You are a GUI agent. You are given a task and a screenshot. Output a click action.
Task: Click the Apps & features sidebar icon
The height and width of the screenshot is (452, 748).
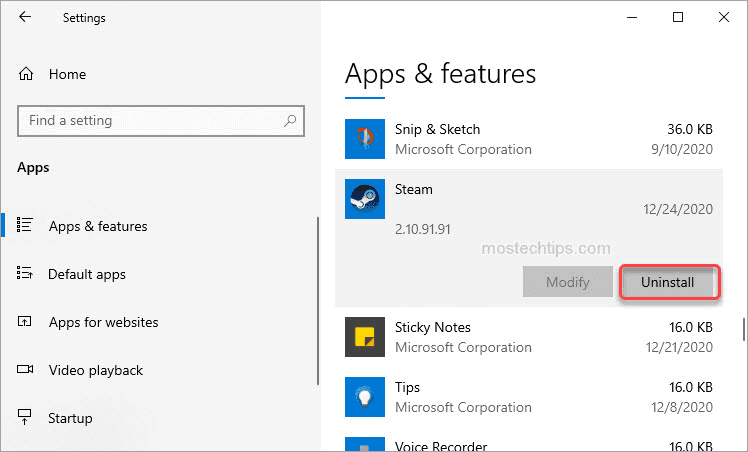point(24,225)
